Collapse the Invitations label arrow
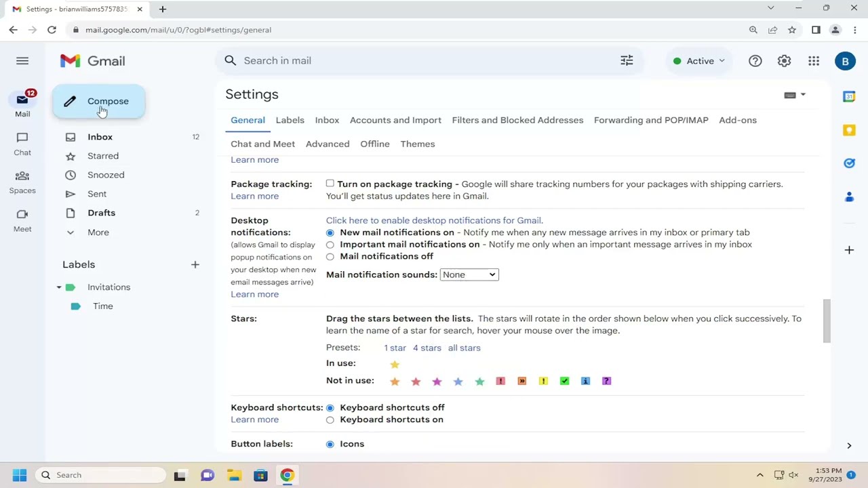The image size is (868, 488). tap(59, 287)
